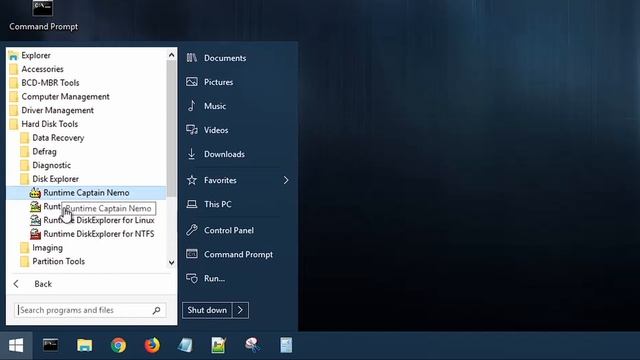Click the program list scroll down arrow
The image size is (640, 360).
tap(171, 262)
